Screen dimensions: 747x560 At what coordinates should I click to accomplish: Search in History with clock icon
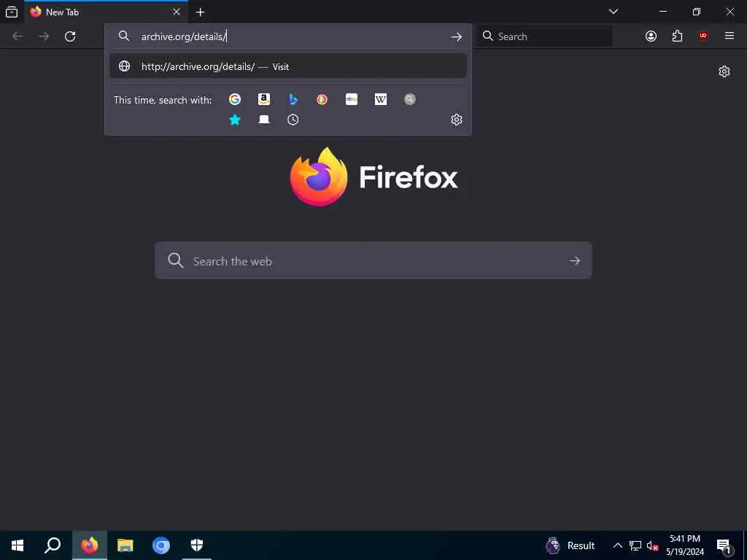point(293,120)
